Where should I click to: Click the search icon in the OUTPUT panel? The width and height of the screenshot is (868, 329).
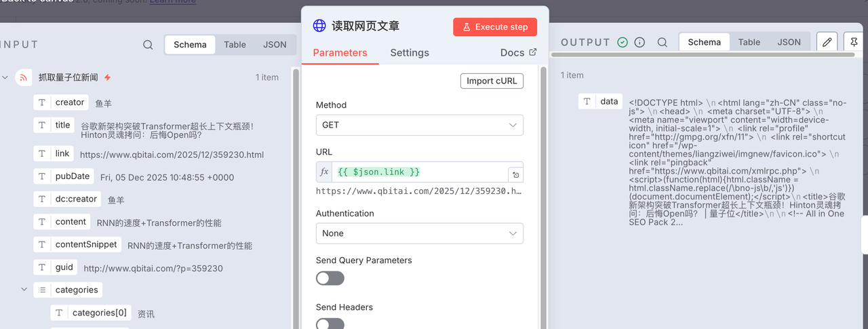(663, 42)
